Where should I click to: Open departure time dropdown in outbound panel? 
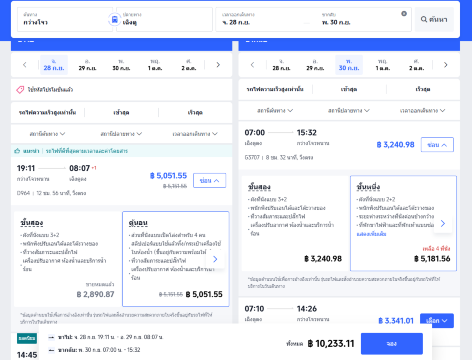(x=195, y=134)
